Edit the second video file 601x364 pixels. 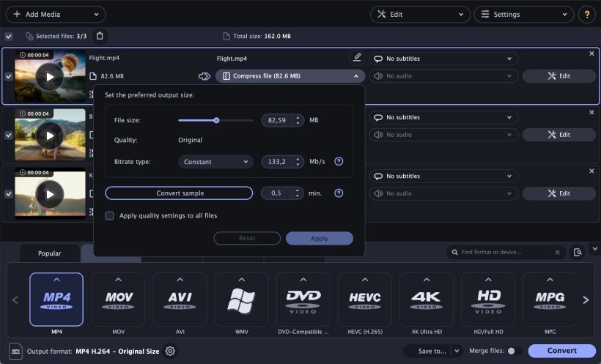558,135
